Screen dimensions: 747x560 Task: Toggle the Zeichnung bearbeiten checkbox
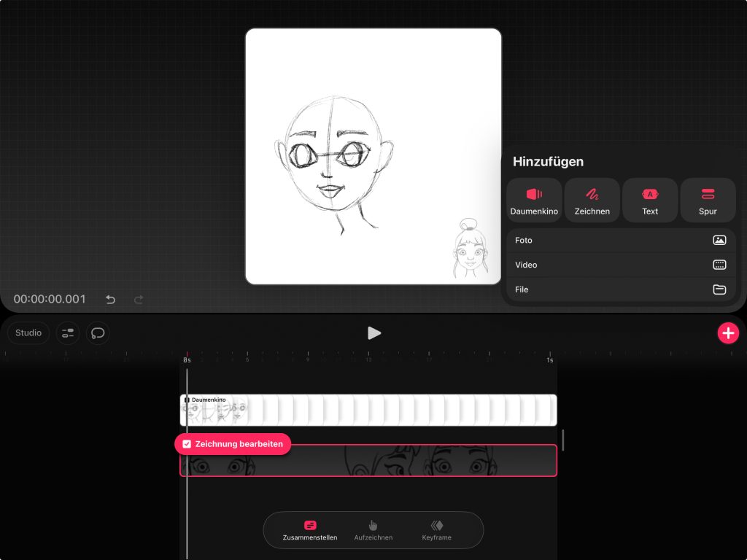pos(187,444)
